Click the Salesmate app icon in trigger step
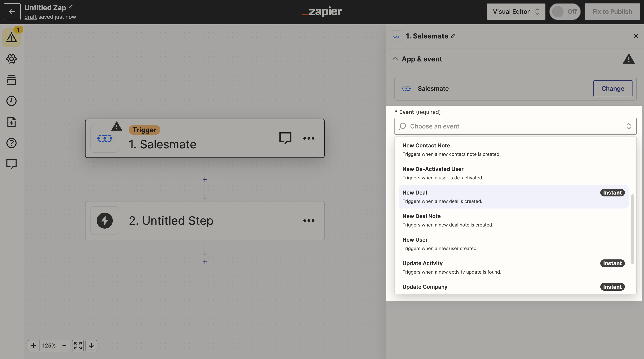Image resolution: width=644 pixels, height=359 pixels. [x=104, y=138]
